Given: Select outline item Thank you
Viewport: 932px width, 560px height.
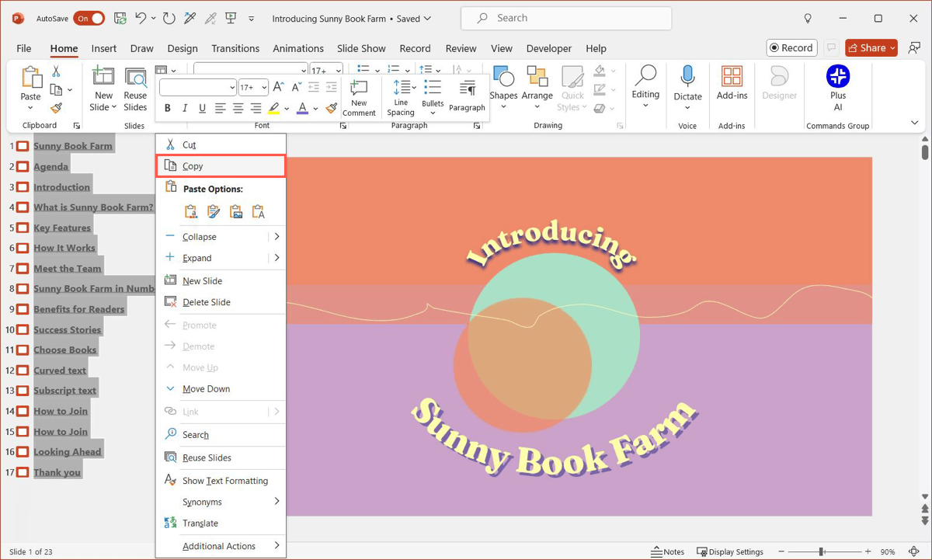Looking at the screenshot, I should (57, 472).
